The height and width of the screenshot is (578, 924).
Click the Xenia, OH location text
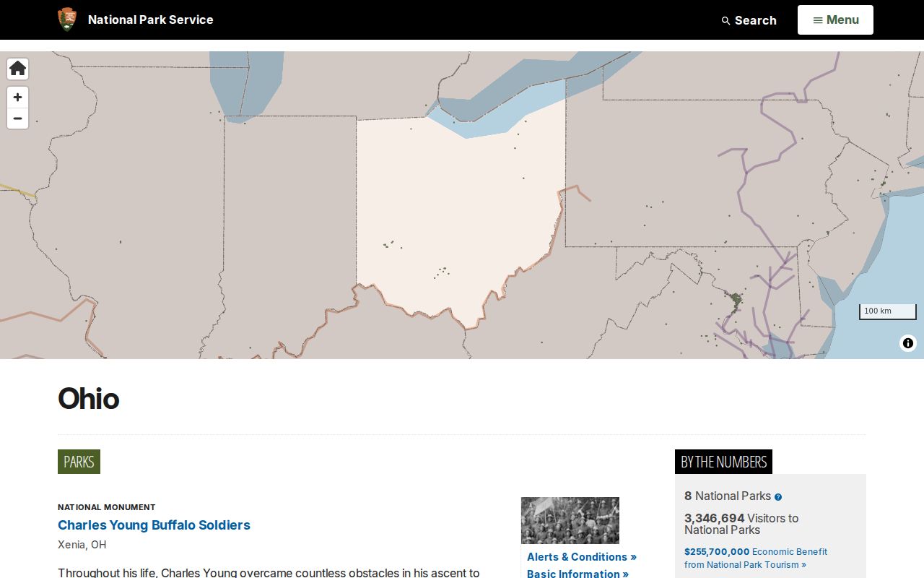[x=82, y=545]
